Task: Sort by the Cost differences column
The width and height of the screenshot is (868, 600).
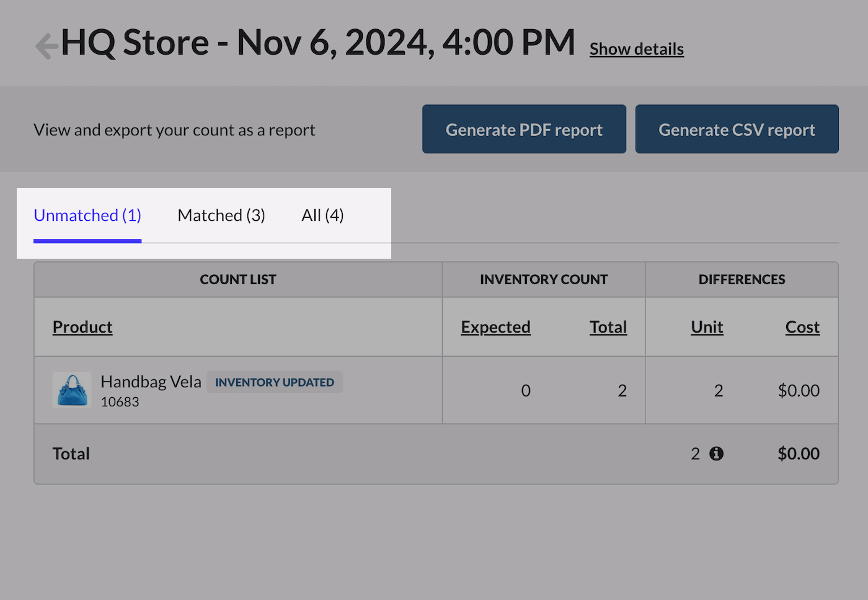Action: [x=802, y=327]
